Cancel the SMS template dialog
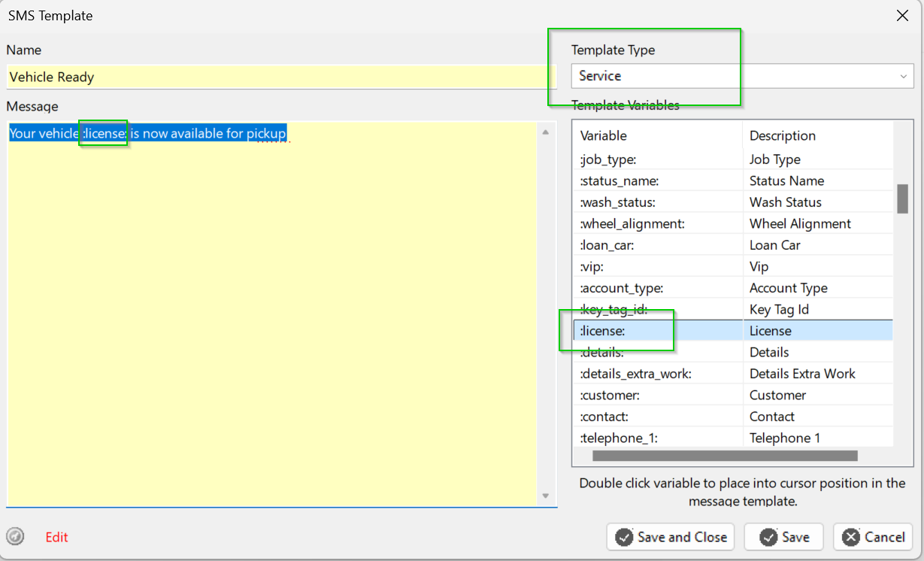Viewport: 924px width, 561px height. [x=873, y=537]
